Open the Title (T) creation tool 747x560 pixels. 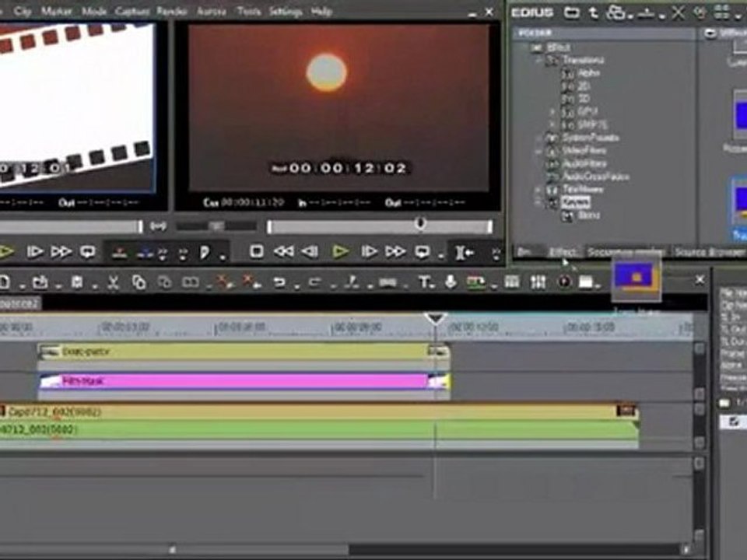click(424, 282)
